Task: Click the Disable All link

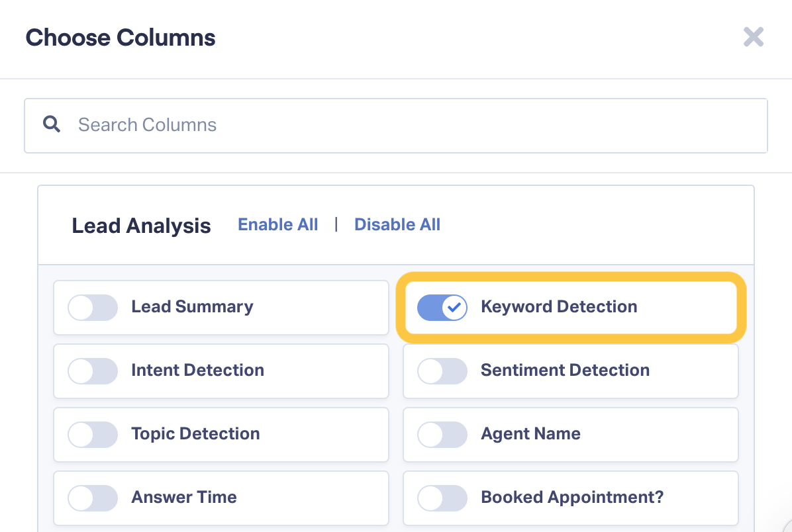Action: [397, 224]
